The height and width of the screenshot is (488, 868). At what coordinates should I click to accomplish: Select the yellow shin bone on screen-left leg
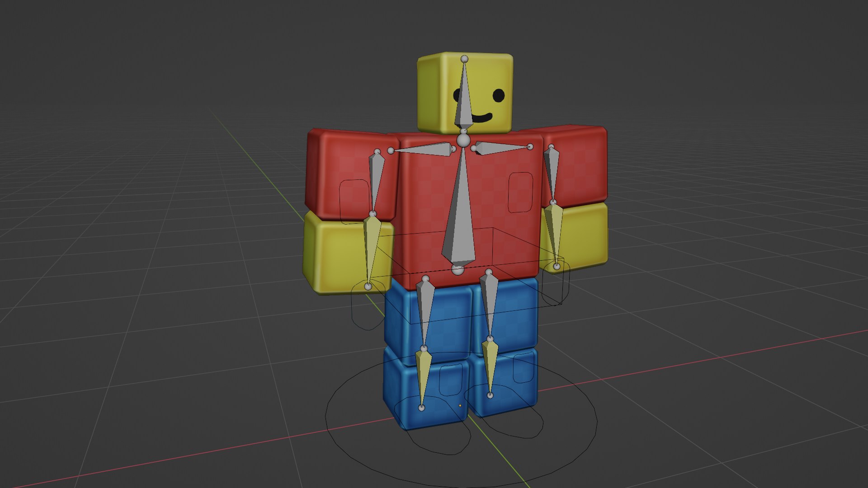tap(424, 378)
